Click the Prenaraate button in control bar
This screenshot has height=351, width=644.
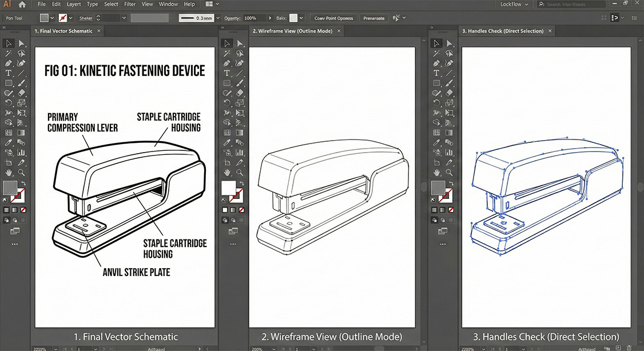coord(373,18)
